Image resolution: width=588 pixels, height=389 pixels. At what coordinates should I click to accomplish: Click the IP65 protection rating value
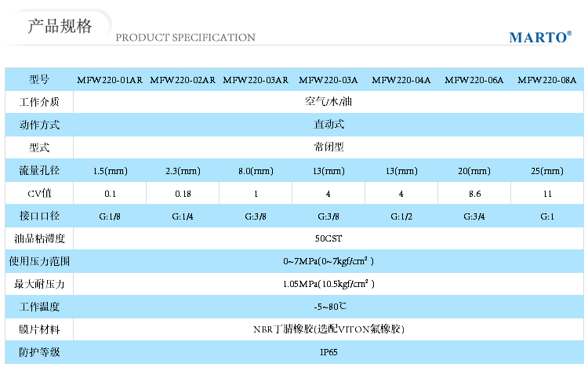coord(328,352)
